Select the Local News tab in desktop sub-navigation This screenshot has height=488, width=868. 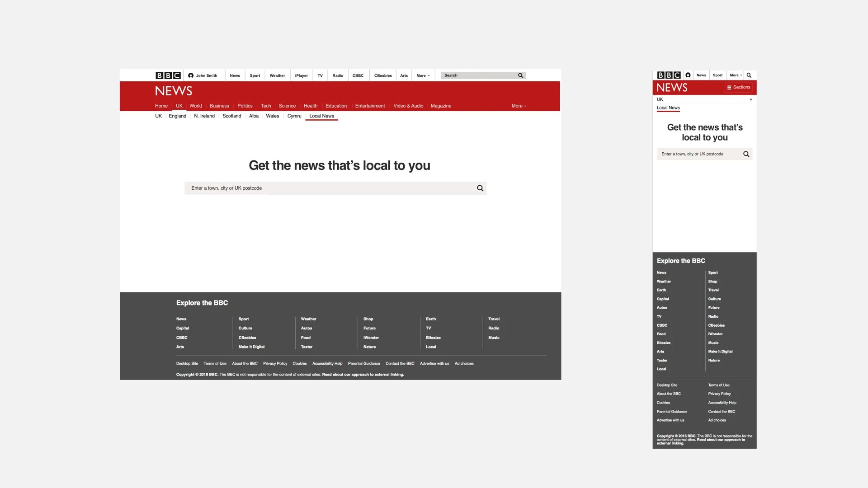point(322,116)
